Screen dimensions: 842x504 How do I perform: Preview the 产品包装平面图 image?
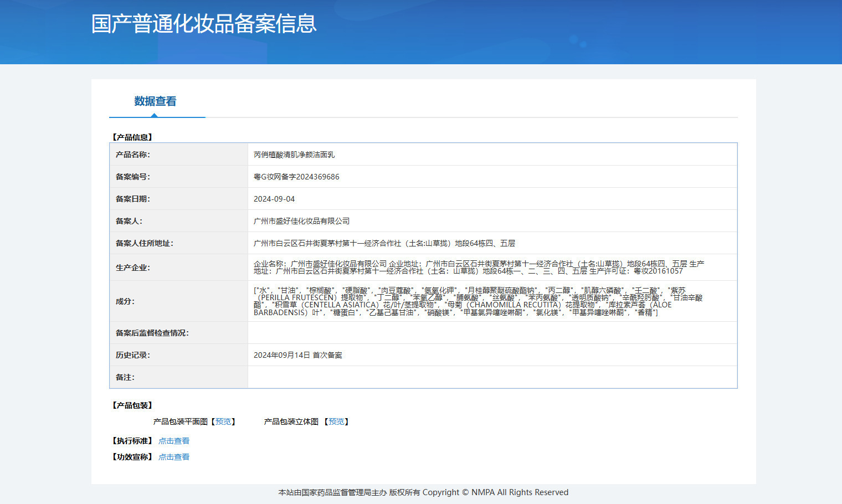(x=223, y=421)
